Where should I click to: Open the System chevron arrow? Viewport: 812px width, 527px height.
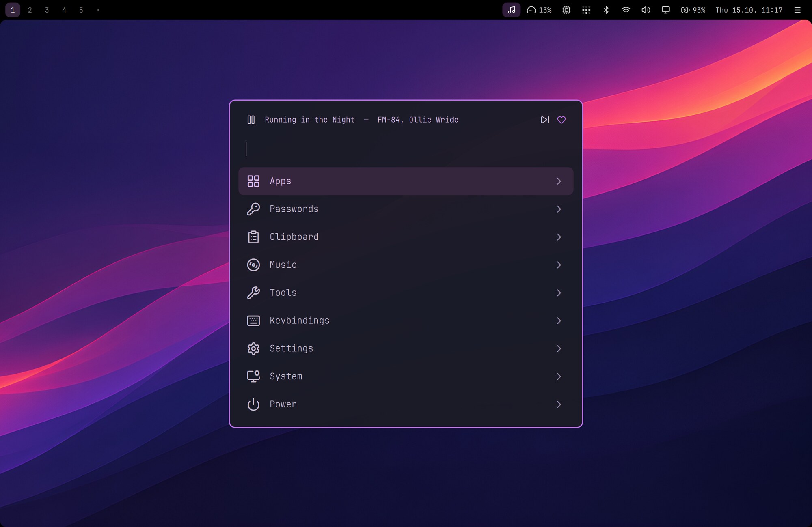(559, 376)
